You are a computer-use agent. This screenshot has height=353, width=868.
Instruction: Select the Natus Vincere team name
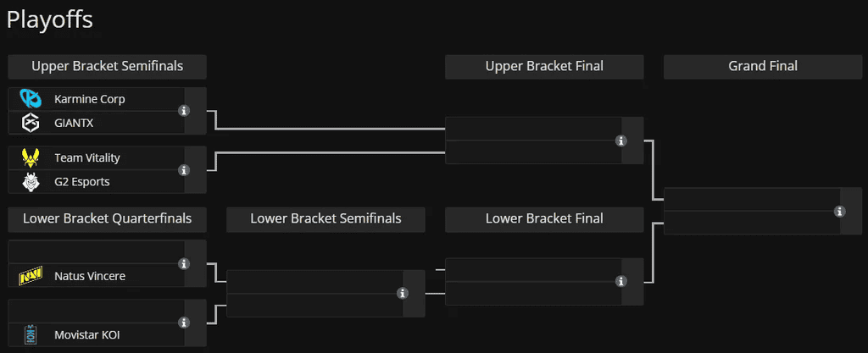90,276
